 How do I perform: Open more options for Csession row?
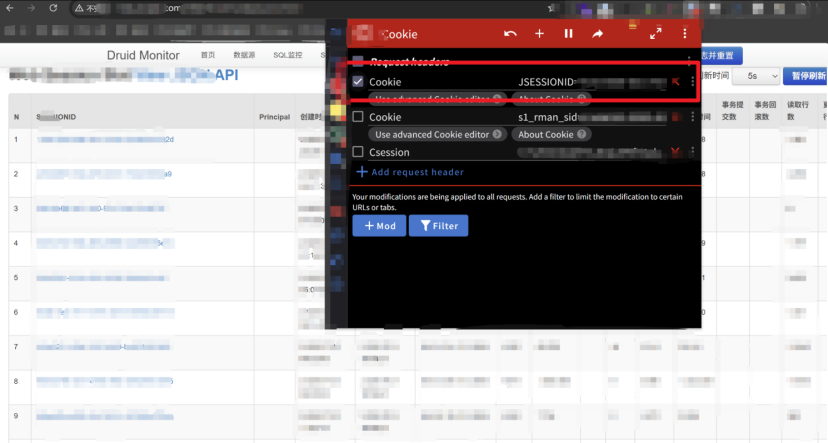tap(692, 152)
